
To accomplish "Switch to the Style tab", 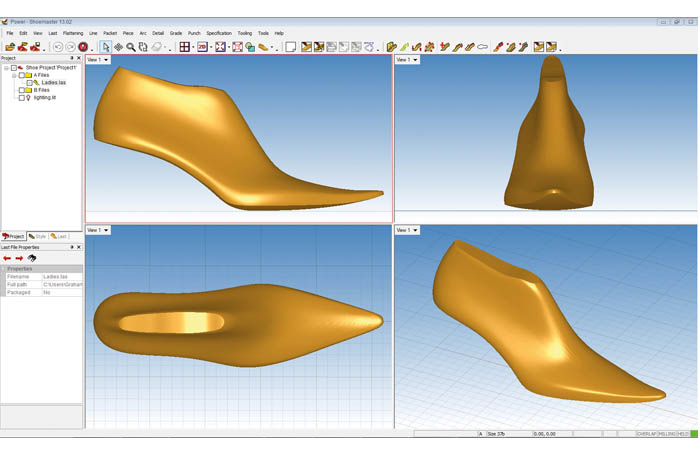I will 37,236.
